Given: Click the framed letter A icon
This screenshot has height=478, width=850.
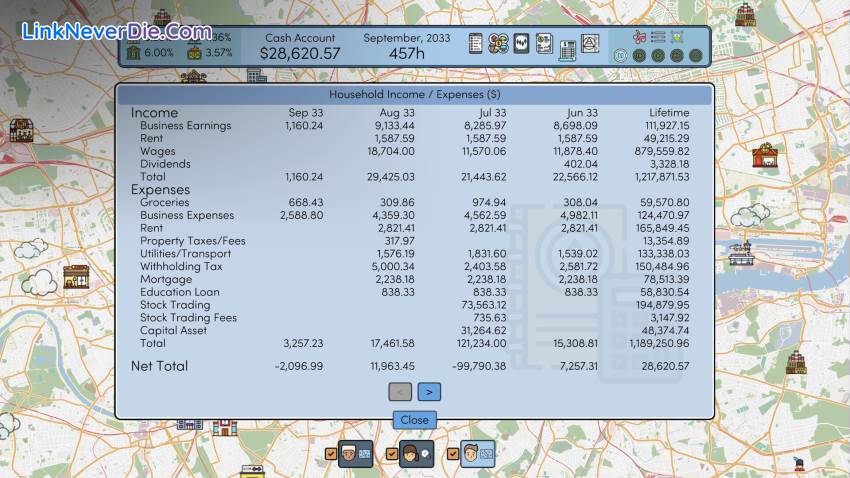Looking at the screenshot, I should click(590, 44).
